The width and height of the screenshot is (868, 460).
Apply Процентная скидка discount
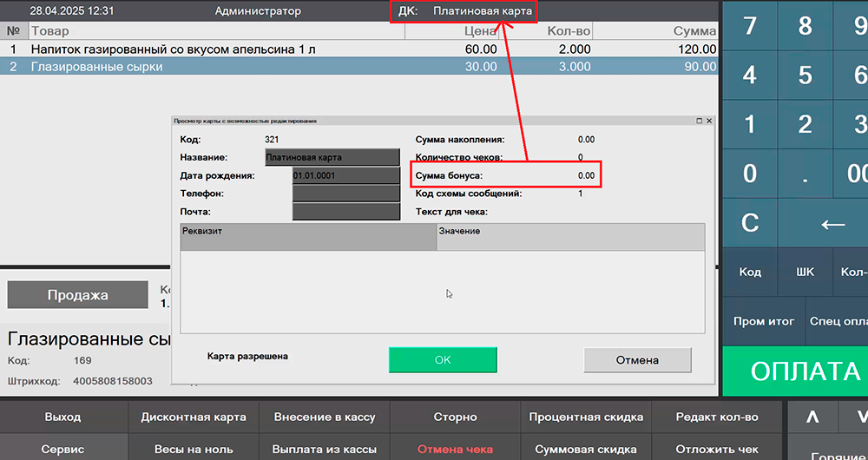pyautogui.click(x=585, y=417)
